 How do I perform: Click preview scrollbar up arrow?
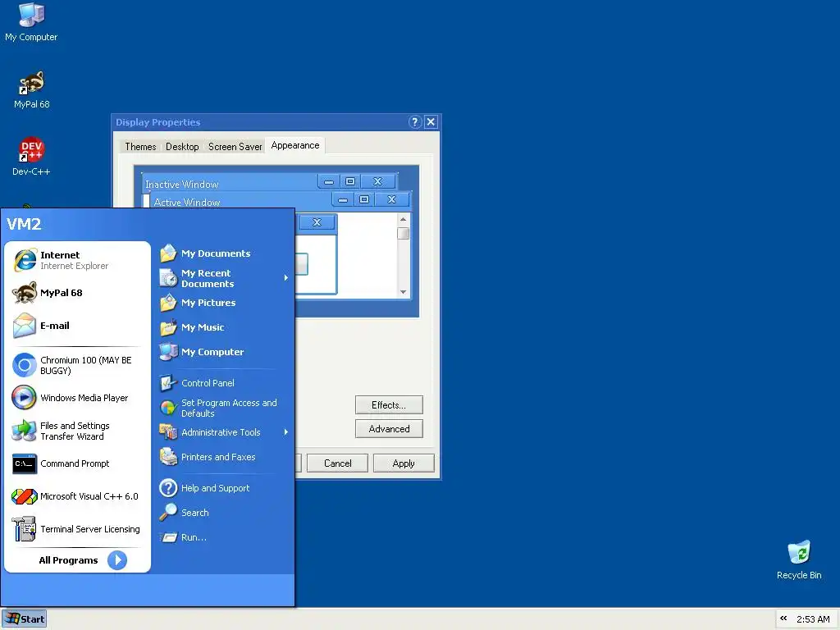click(404, 219)
